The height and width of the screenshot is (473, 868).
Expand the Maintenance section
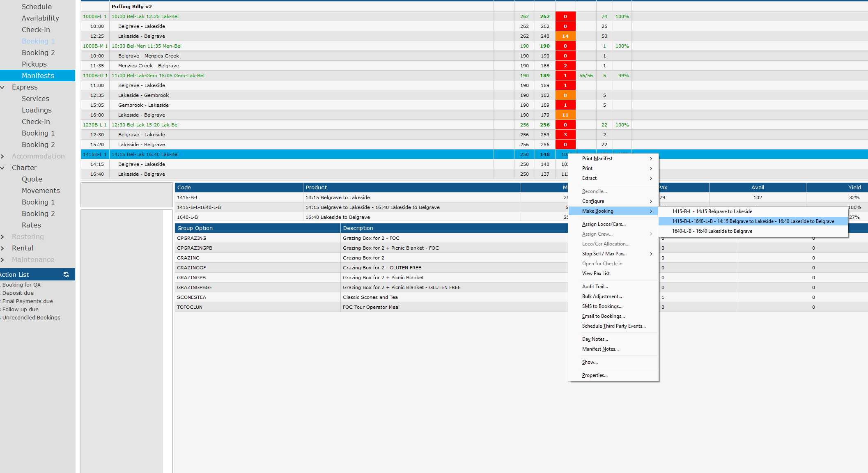click(x=2, y=259)
